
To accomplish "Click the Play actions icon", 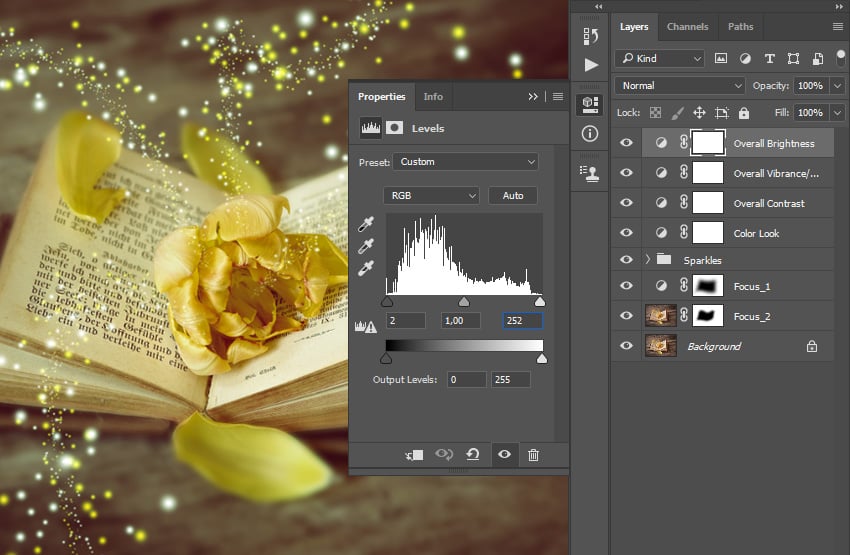I will coord(591,65).
